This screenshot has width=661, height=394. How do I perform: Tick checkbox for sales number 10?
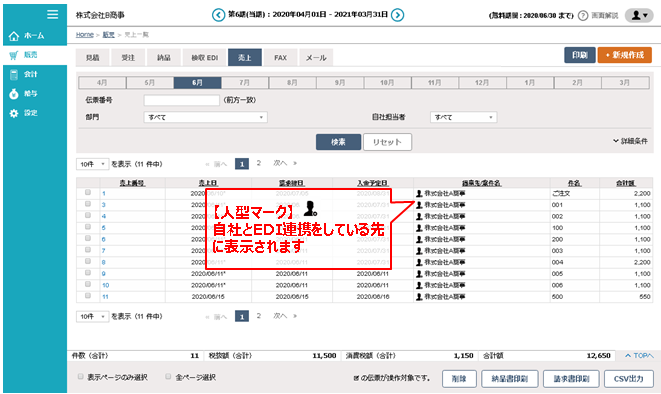click(x=88, y=284)
